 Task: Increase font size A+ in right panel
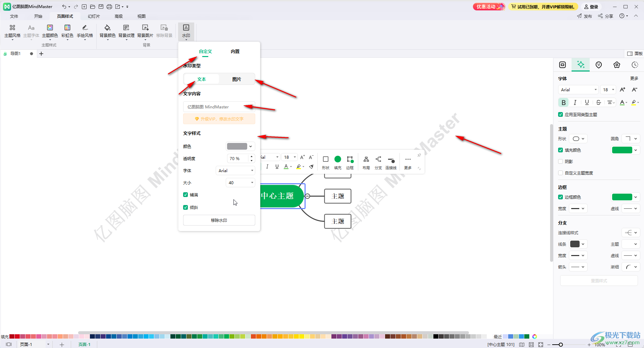tap(623, 90)
